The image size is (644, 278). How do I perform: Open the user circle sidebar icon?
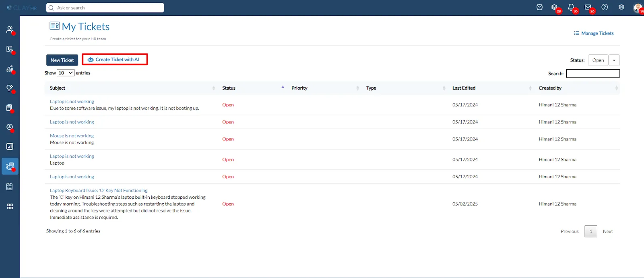pos(10,127)
